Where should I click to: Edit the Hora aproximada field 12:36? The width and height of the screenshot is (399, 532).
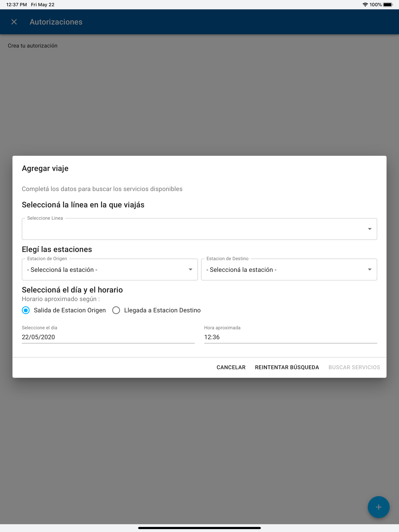tap(290, 337)
